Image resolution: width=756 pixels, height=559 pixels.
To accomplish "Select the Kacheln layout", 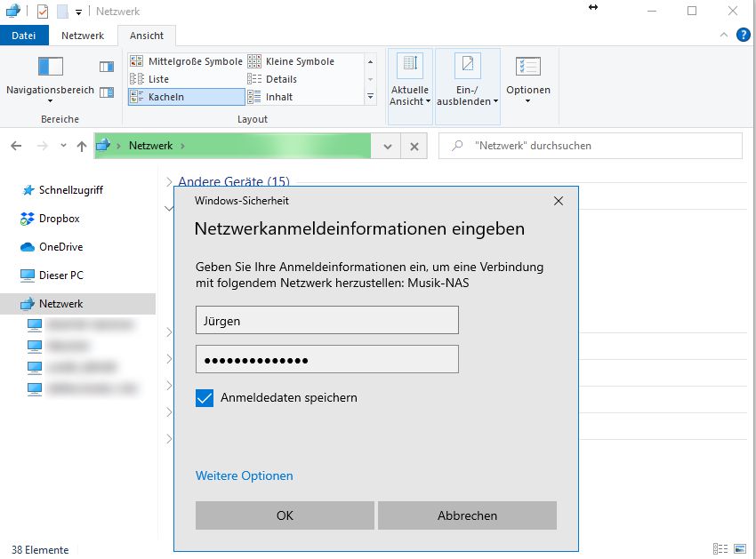I will (186, 97).
